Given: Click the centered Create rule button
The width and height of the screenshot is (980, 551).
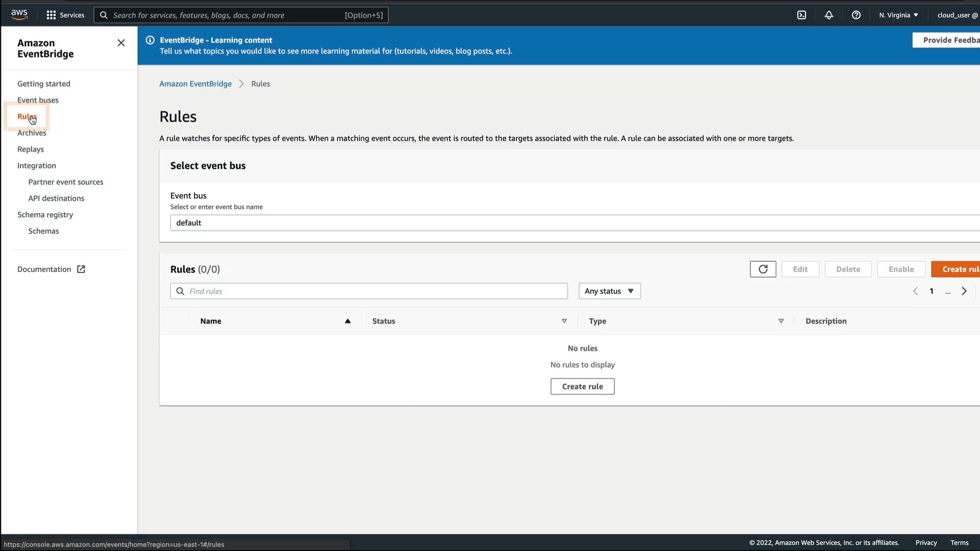Looking at the screenshot, I should click(582, 386).
